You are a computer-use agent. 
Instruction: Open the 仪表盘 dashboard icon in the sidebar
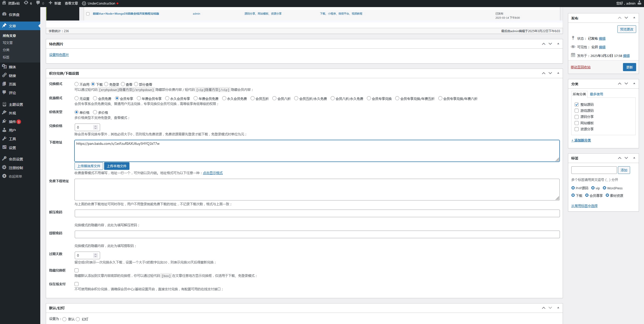(4, 14)
